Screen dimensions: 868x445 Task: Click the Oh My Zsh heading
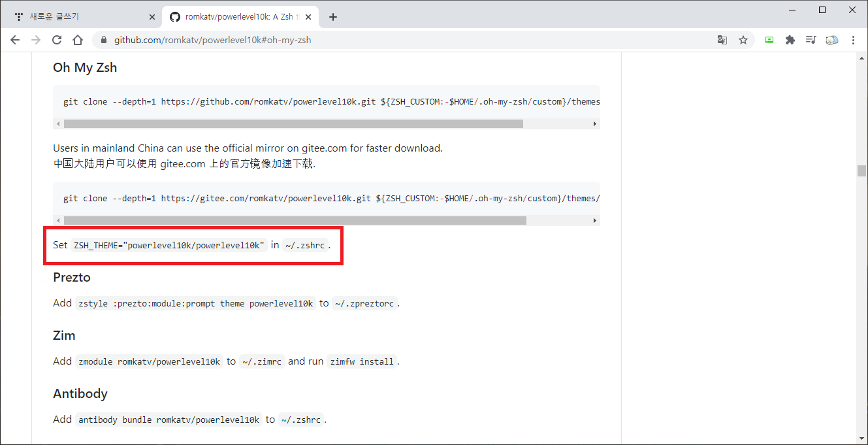tap(85, 67)
